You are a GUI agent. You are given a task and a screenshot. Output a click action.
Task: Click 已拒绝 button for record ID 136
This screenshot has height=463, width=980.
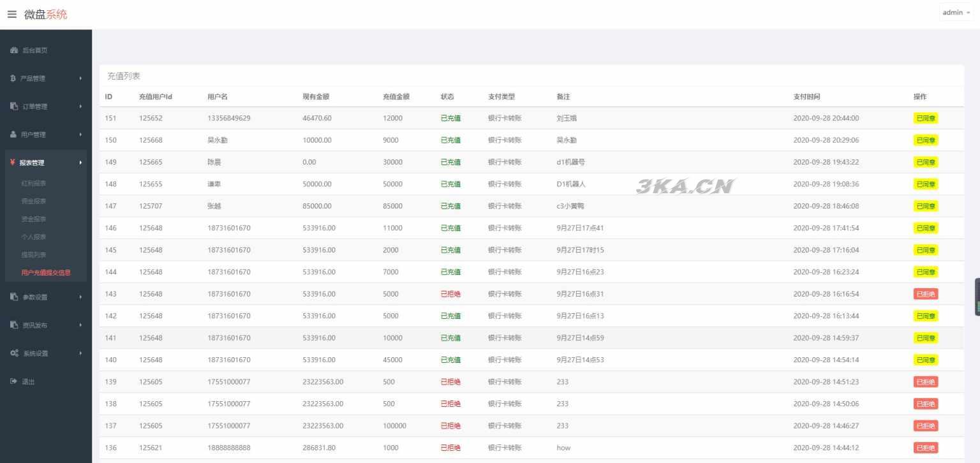coord(925,448)
